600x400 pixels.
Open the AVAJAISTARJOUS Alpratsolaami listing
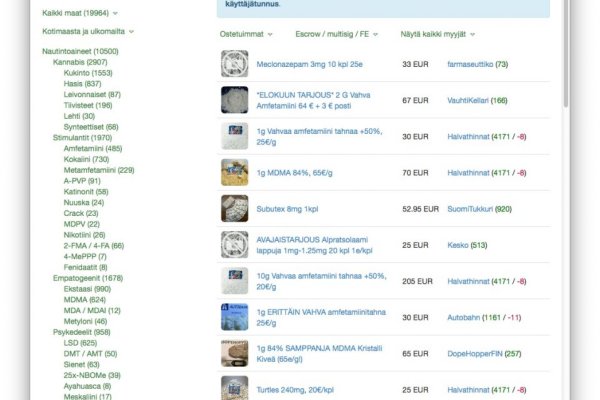click(314, 245)
